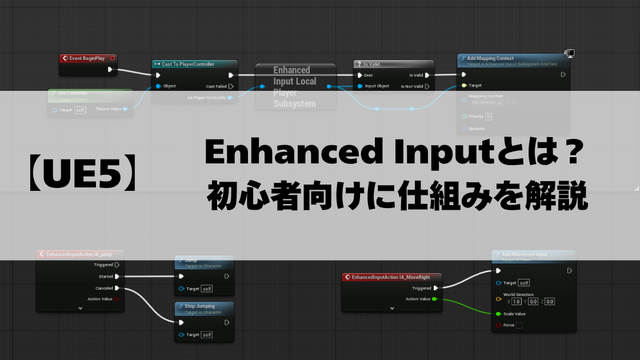Click the World Direction X value field
Viewport: 640px width, 360px height.
coord(516,302)
